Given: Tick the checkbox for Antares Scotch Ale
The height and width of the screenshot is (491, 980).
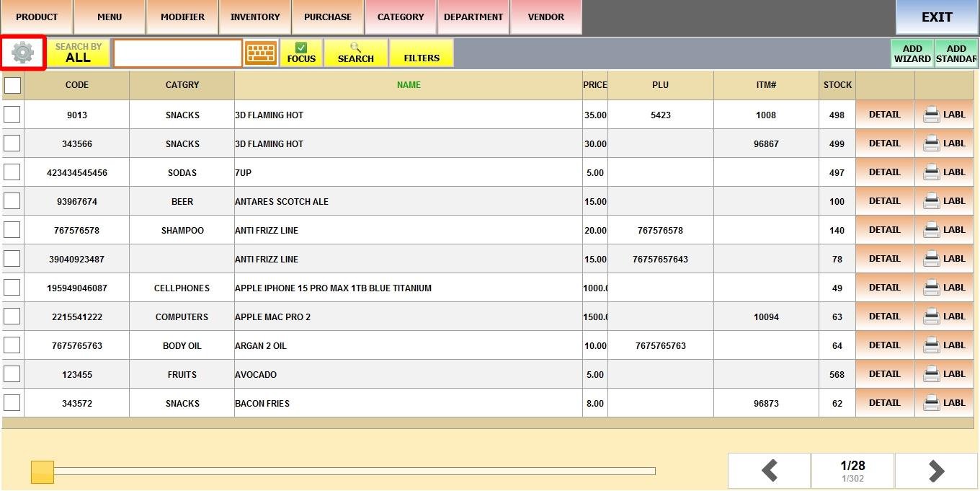Looking at the screenshot, I should click(12, 201).
